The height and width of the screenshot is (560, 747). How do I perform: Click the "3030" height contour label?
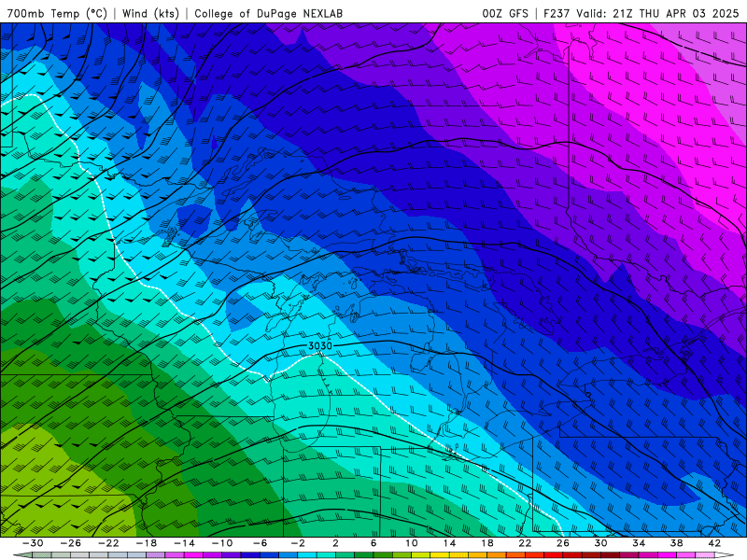pos(320,345)
